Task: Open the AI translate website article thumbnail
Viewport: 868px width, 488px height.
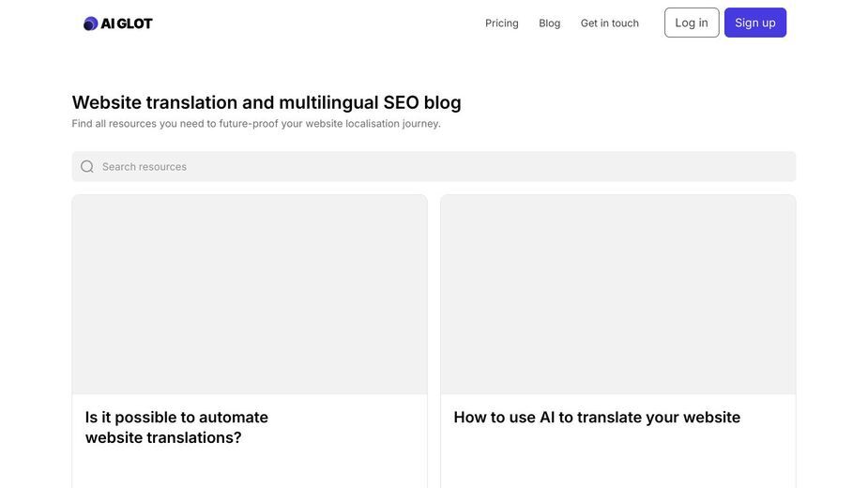Action: (617, 294)
